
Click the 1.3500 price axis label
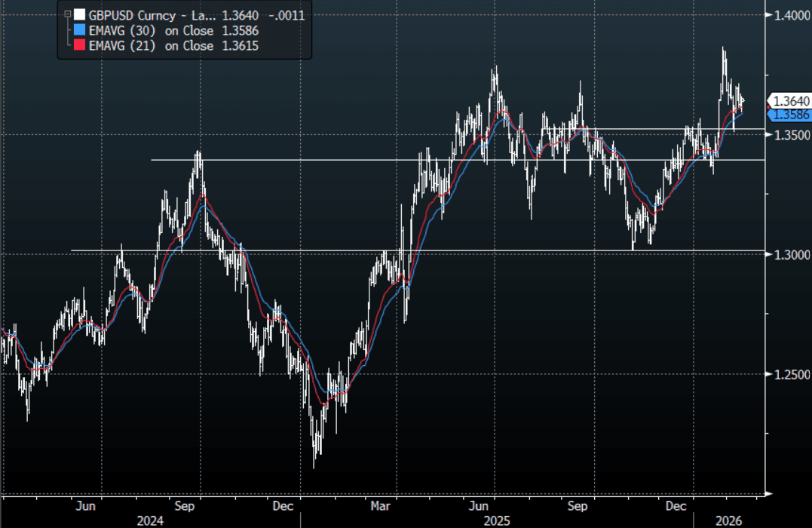click(788, 135)
